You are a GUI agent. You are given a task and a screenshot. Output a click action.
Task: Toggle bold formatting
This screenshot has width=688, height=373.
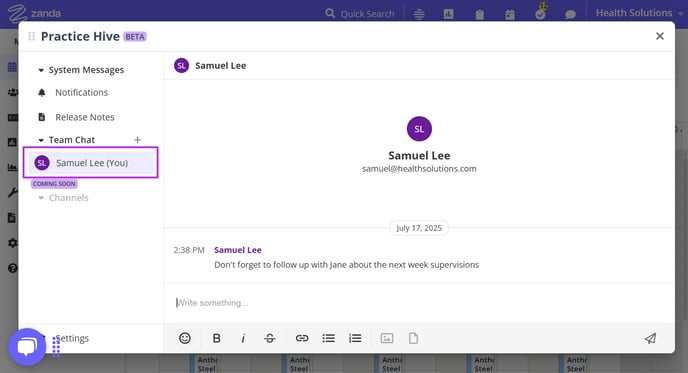pos(216,338)
